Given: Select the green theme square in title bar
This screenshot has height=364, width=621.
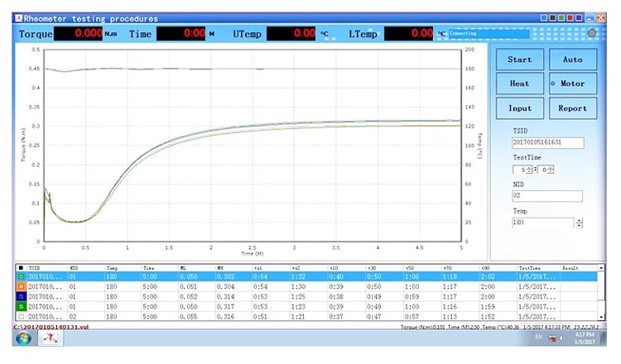Looking at the screenshot, I should click(561, 18).
